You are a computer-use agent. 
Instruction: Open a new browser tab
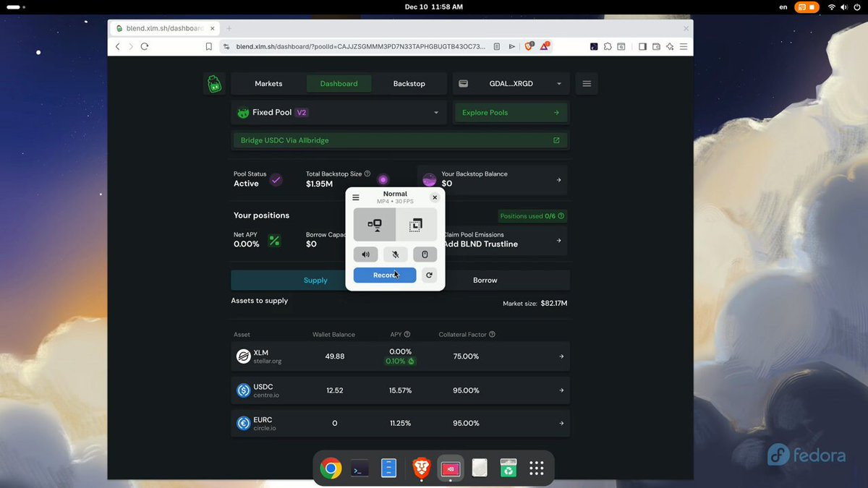coord(229,28)
